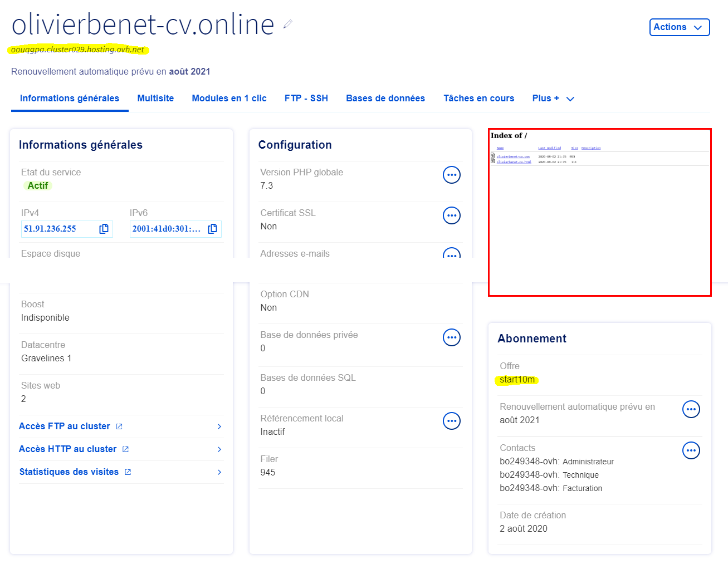Click the IPv4 address field
This screenshot has height=569, width=728.
click(58, 229)
